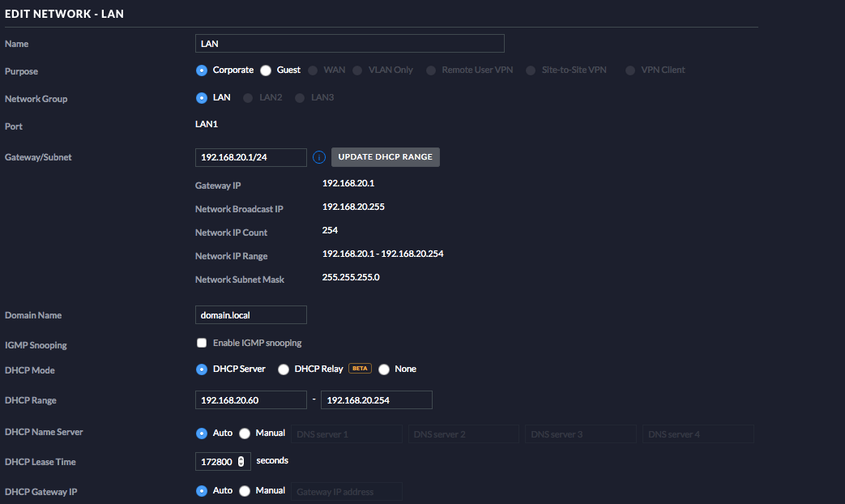
Task: Select the Guest purpose radio button
Action: [266, 70]
